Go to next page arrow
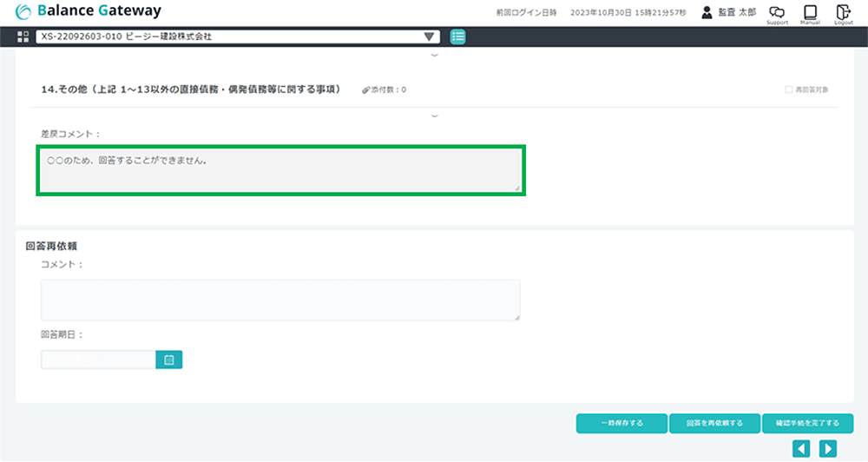This screenshot has width=868, height=462. pyautogui.click(x=828, y=448)
